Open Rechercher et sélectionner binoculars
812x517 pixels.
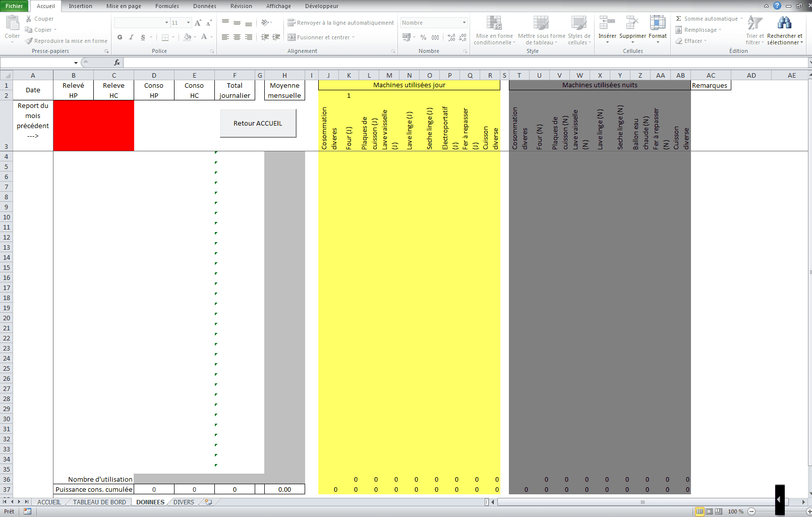click(784, 24)
